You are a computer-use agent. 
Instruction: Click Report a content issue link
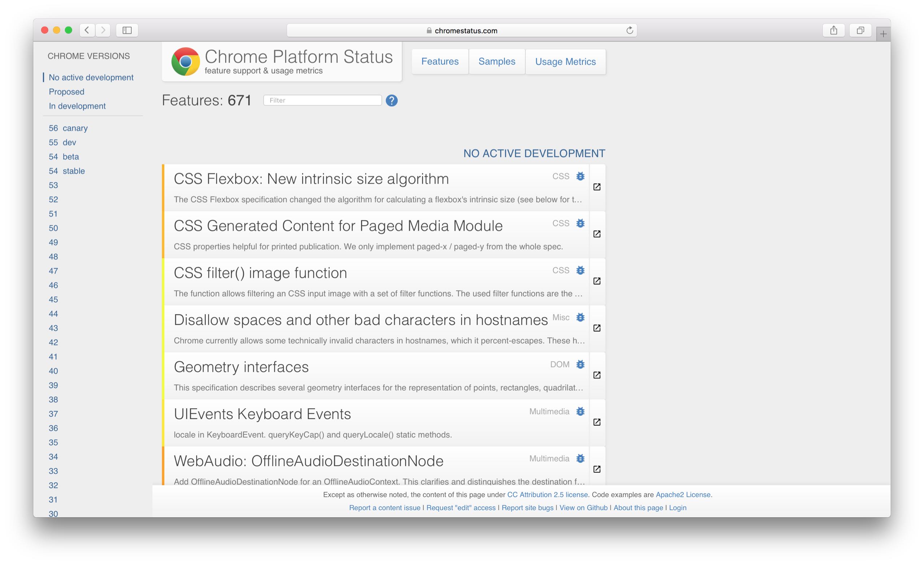(384, 508)
